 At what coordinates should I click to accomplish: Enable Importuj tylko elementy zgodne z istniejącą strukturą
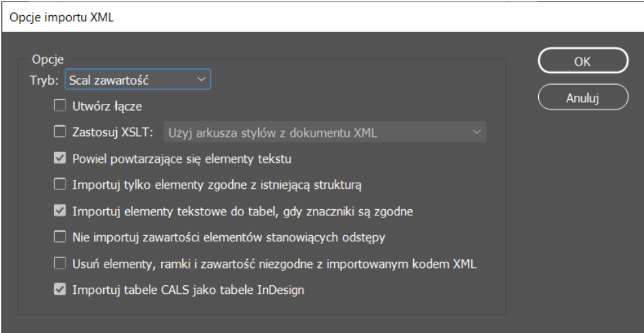[60, 185]
